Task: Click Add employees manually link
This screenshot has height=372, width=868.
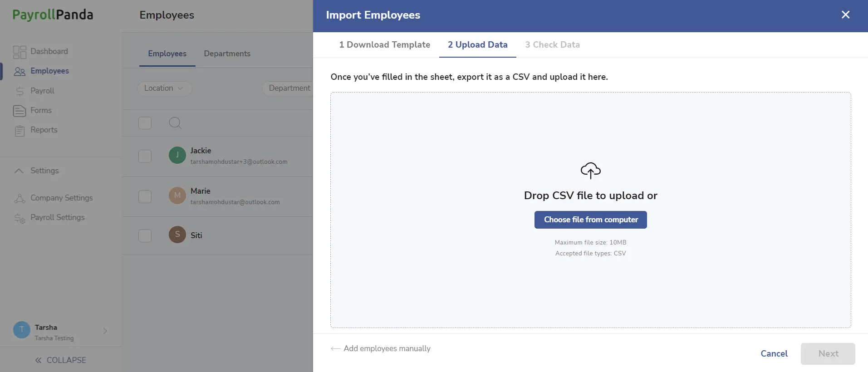Action: click(x=387, y=348)
